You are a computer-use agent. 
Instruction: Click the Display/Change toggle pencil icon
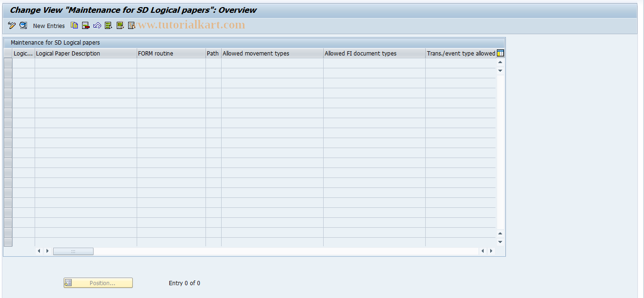pos(12,26)
